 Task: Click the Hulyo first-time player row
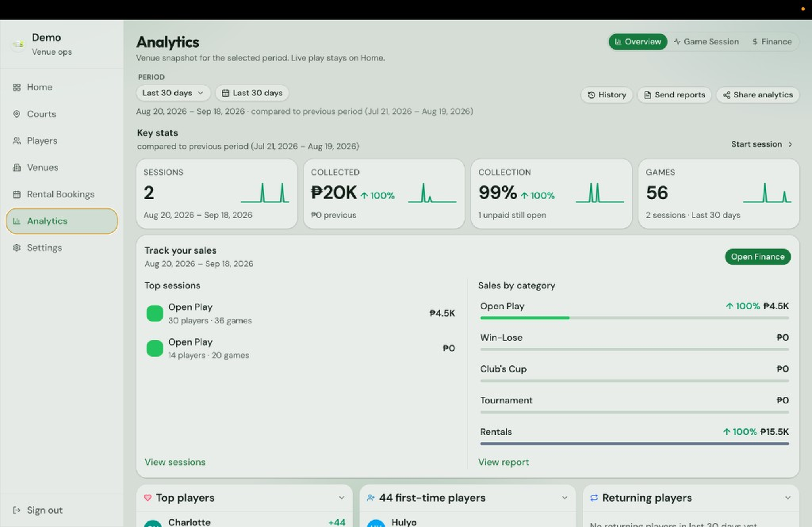point(467,521)
